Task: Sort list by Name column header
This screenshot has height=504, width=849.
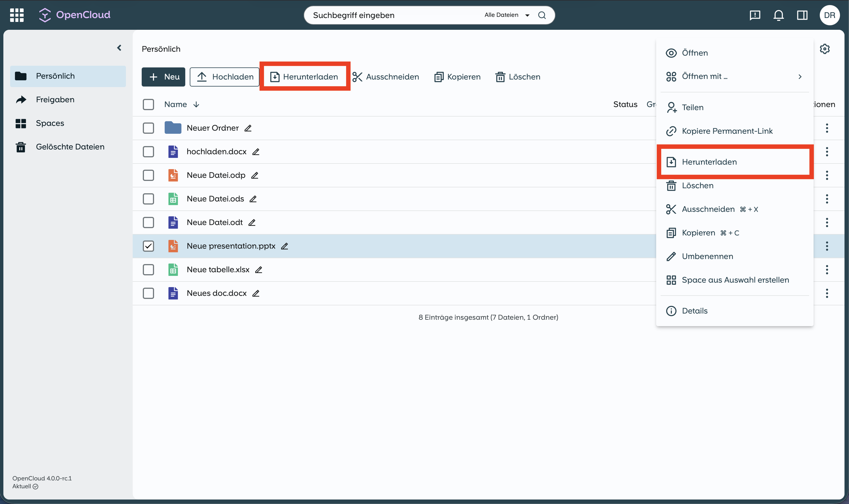Action: click(x=176, y=104)
